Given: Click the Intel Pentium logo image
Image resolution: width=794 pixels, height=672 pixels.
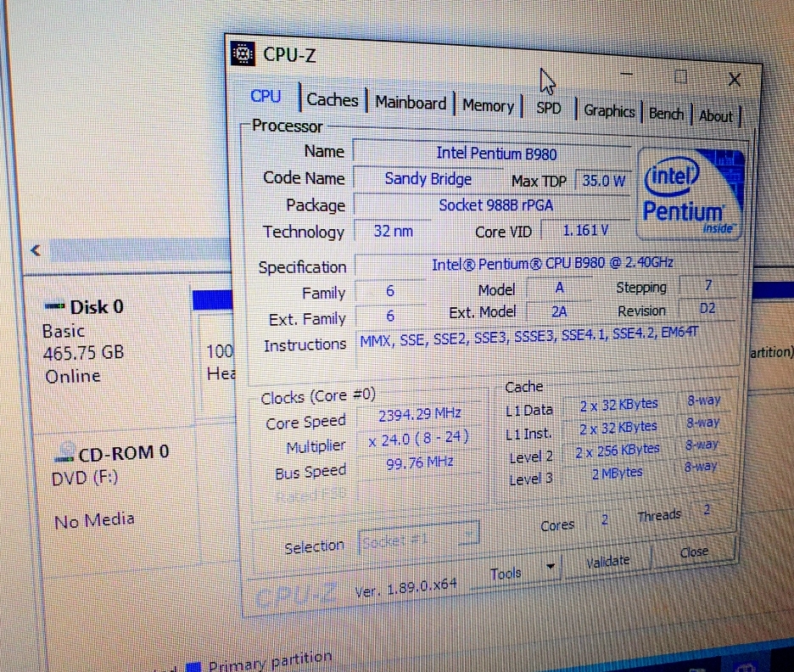Looking at the screenshot, I should [x=689, y=193].
